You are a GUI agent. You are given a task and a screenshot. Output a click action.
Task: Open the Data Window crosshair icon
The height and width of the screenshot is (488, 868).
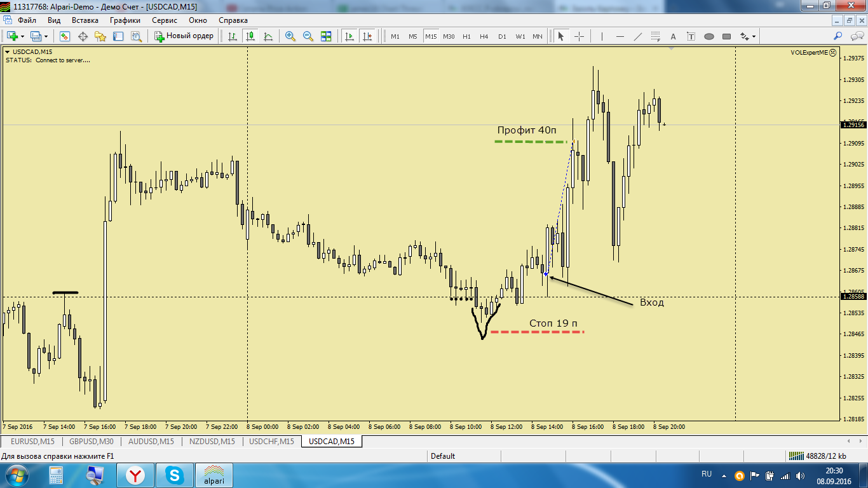[x=83, y=36]
